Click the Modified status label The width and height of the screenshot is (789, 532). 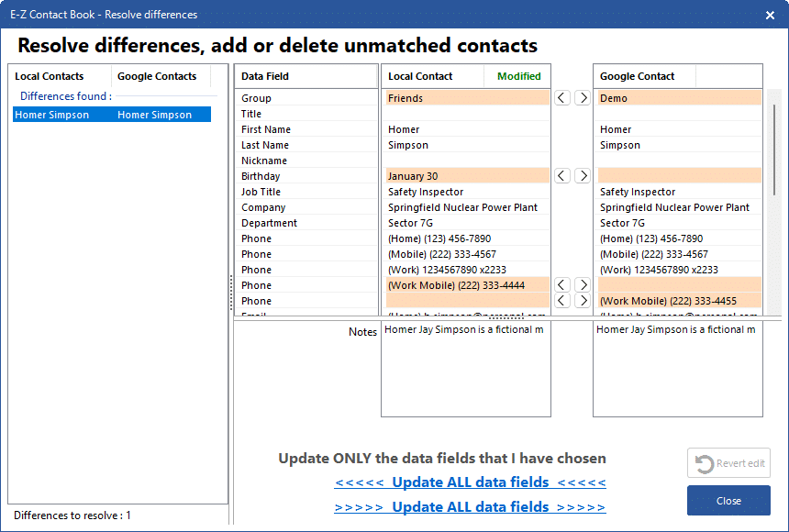518,76
